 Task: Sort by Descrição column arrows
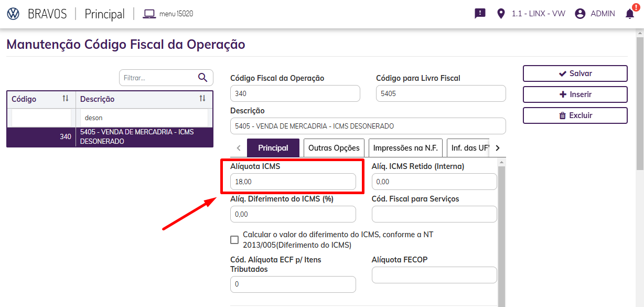[202, 99]
